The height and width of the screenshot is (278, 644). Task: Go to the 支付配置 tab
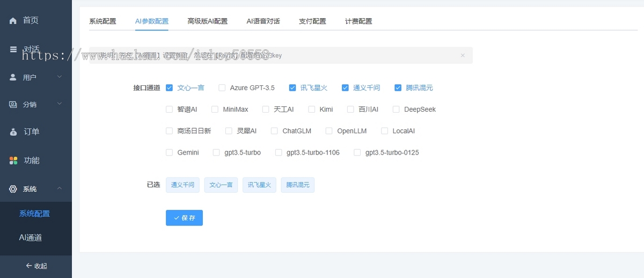312,21
